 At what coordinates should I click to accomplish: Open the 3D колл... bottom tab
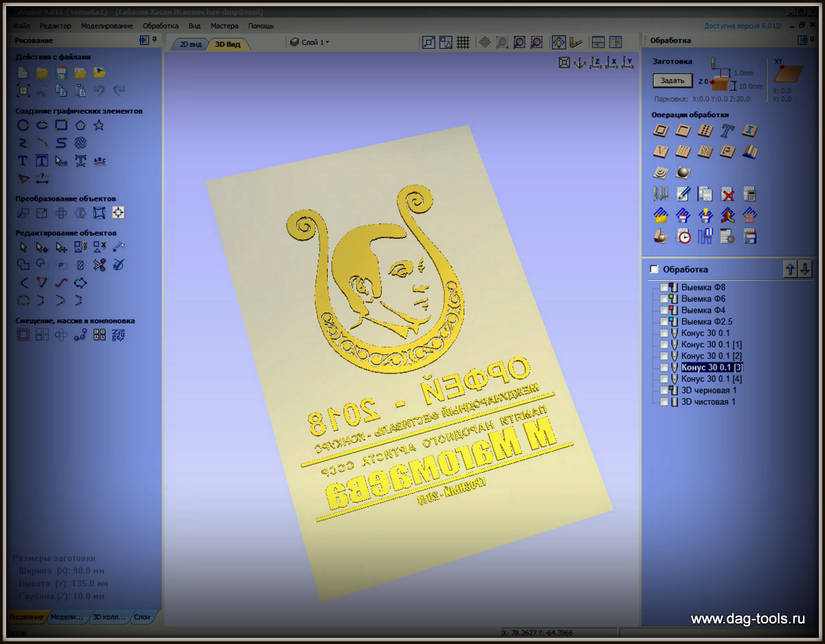(110, 617)
